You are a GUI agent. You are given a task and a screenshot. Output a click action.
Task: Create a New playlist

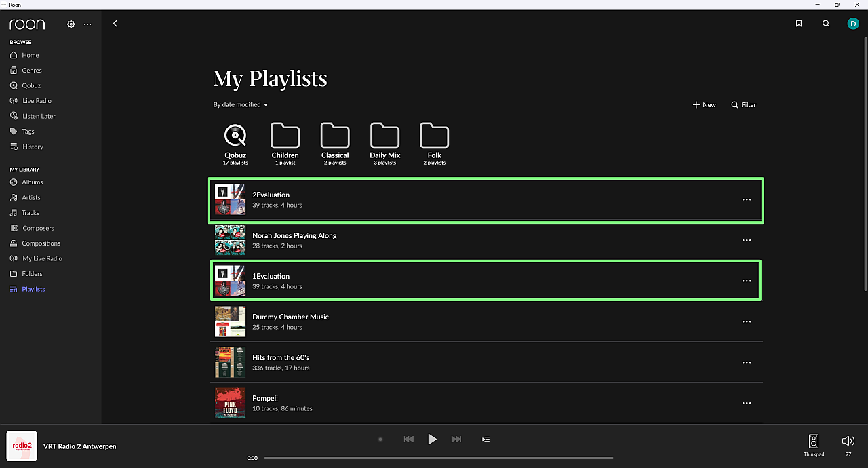[705, 105]
